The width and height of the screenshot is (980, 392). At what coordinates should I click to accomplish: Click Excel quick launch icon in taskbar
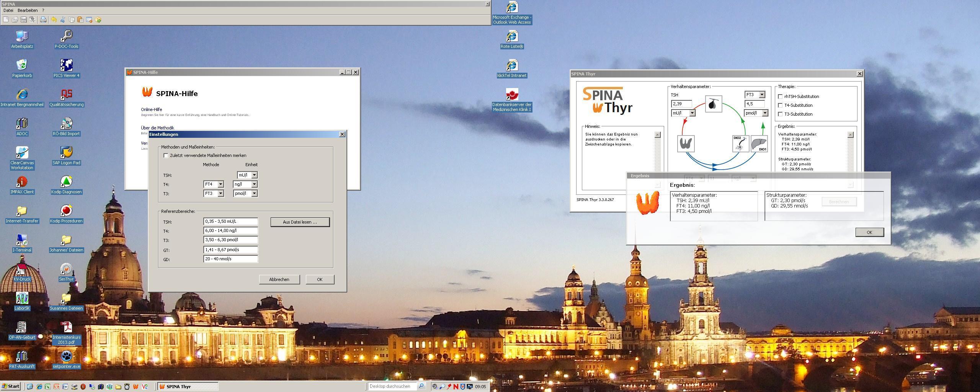point(47,386)
